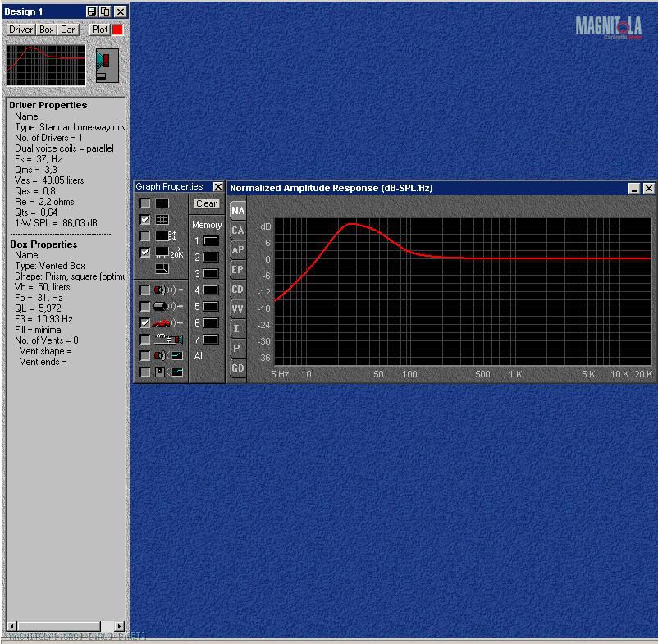The image size is (658, 644).
Task: Select Memory slot 5 swatch
Action: [211, 306]
